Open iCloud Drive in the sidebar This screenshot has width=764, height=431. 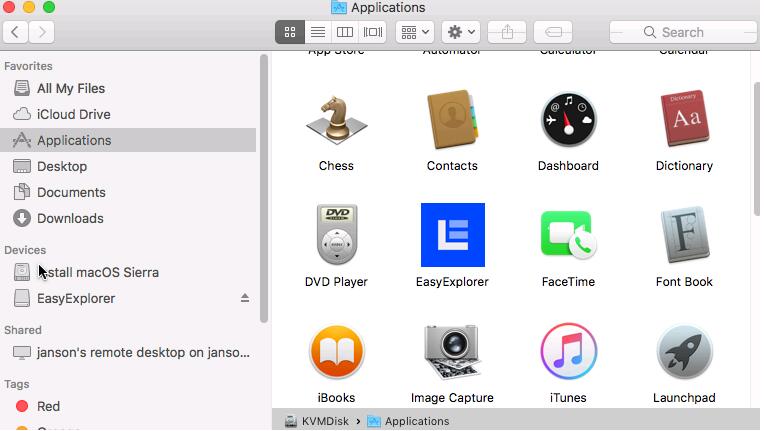point(128,114)
